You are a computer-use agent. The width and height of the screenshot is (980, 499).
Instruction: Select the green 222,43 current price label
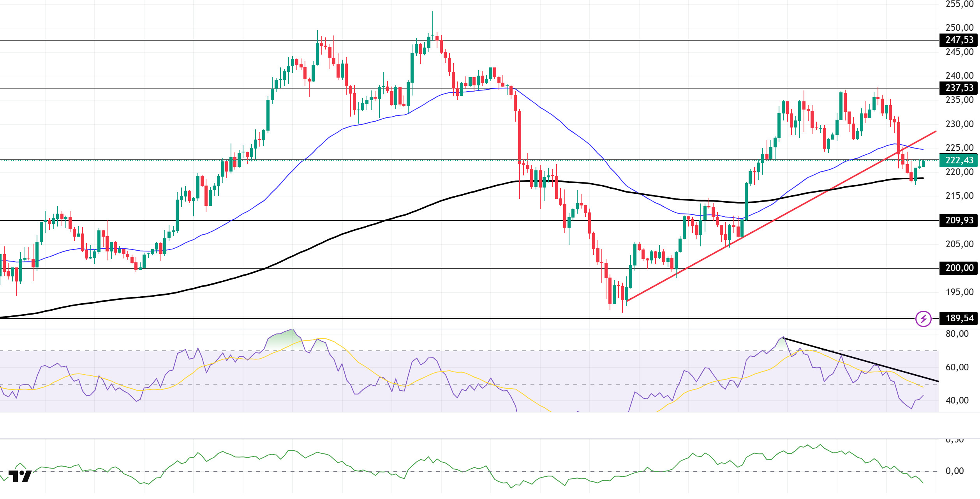pos(959,160)
